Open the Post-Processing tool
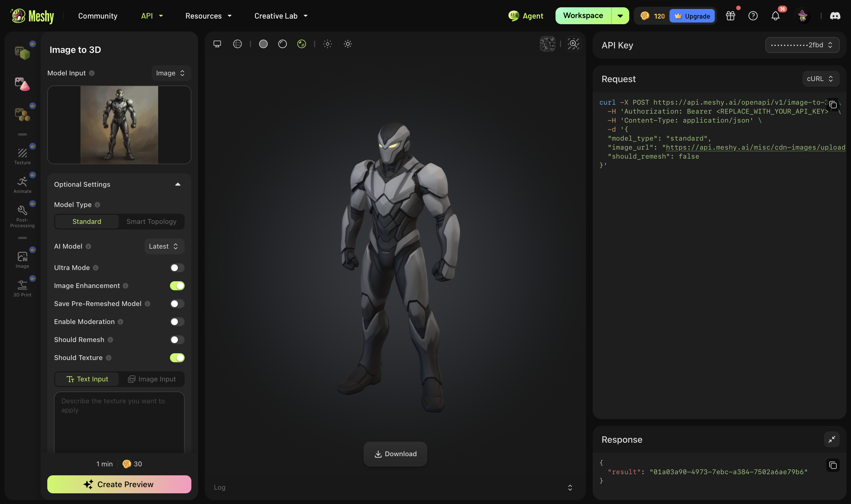This screenshot has width=851, height=504. point(22,216)
